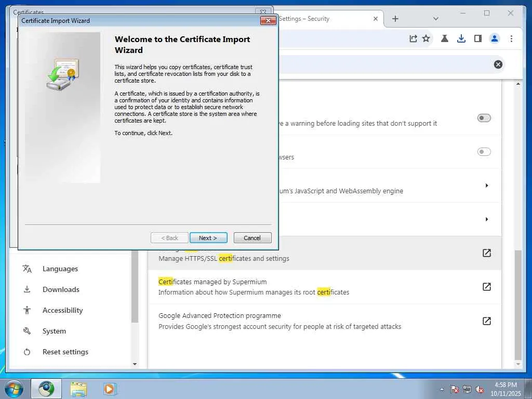Open a new browser tab
Viewport: 532px width, 399px height.
tap(395, 19)
